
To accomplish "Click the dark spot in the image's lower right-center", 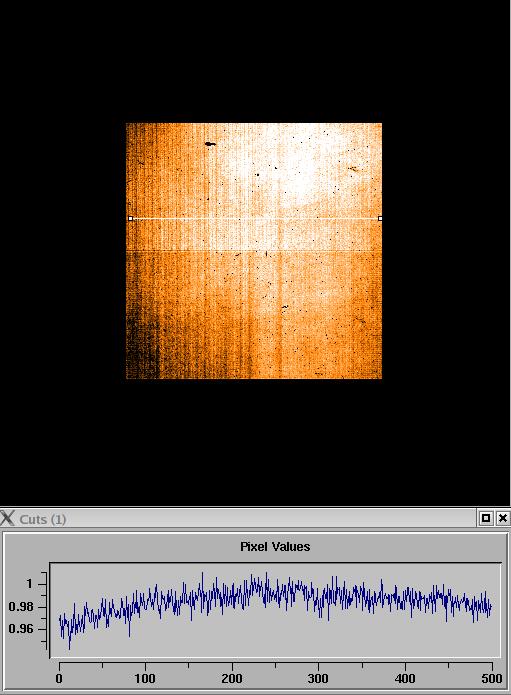I will click(x=285, y=307).
